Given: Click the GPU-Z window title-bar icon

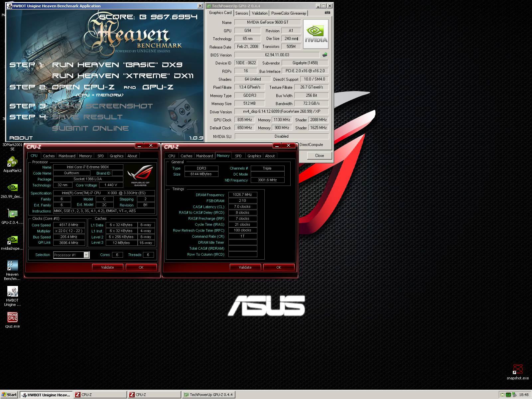Looking at the screenshot, I should coord(208,6).
